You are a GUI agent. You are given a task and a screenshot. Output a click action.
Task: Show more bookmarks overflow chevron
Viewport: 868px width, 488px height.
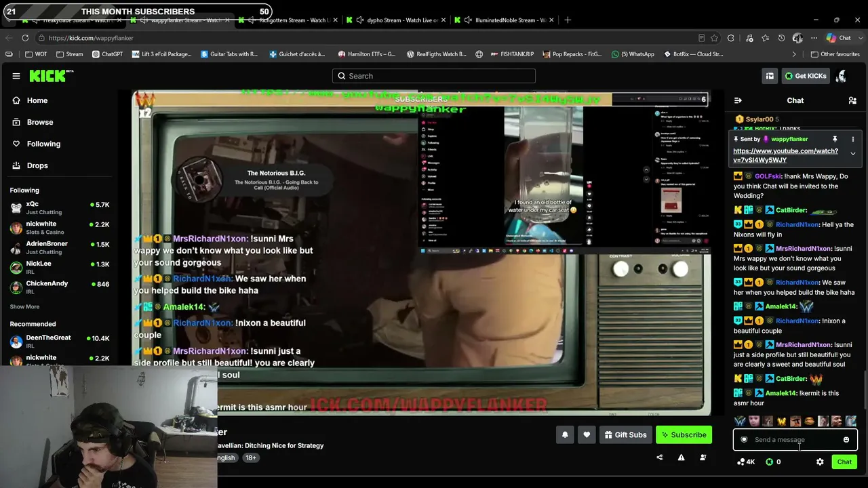point(794,54)
